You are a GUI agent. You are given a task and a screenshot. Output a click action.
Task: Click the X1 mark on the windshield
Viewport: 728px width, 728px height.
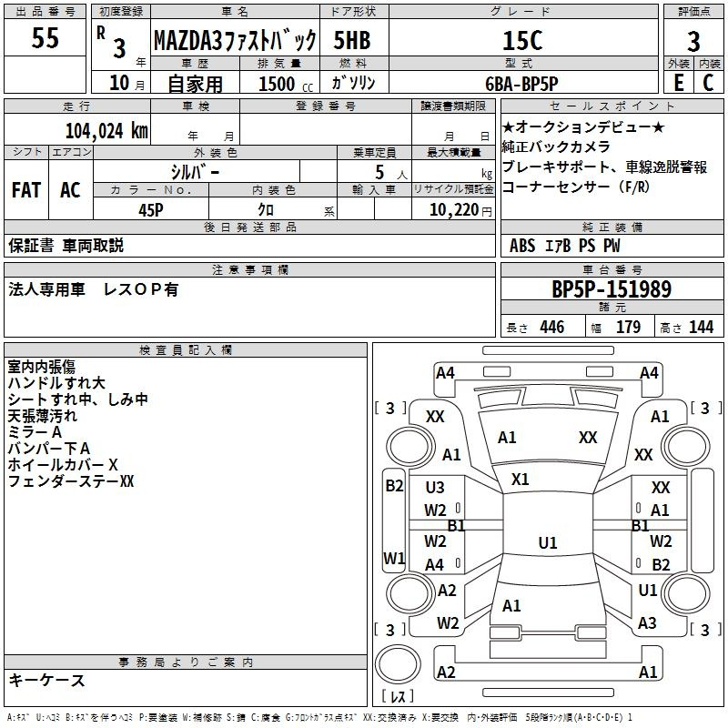[x=521, y=479]
